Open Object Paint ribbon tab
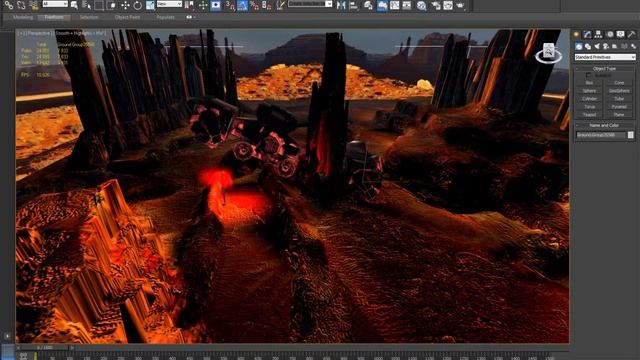Screen dimensions: 640x360 point(127,18)
